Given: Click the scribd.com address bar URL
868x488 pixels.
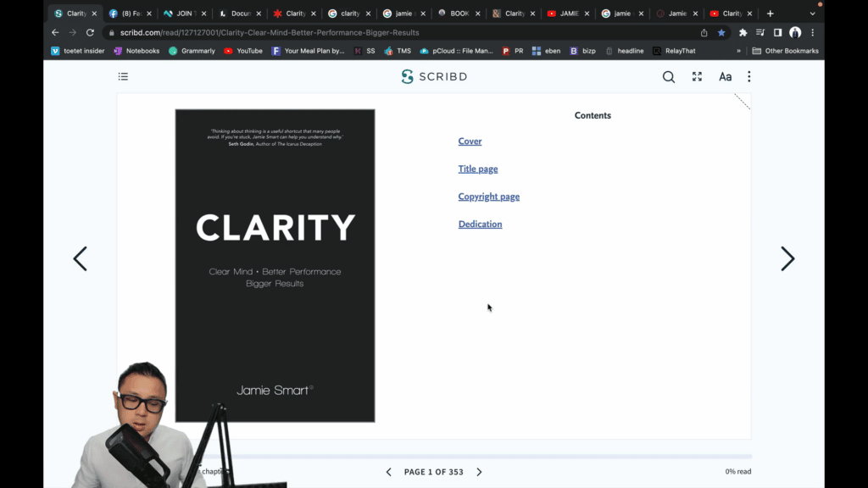Looking at the screenshot, I should [x=270, y=33].
